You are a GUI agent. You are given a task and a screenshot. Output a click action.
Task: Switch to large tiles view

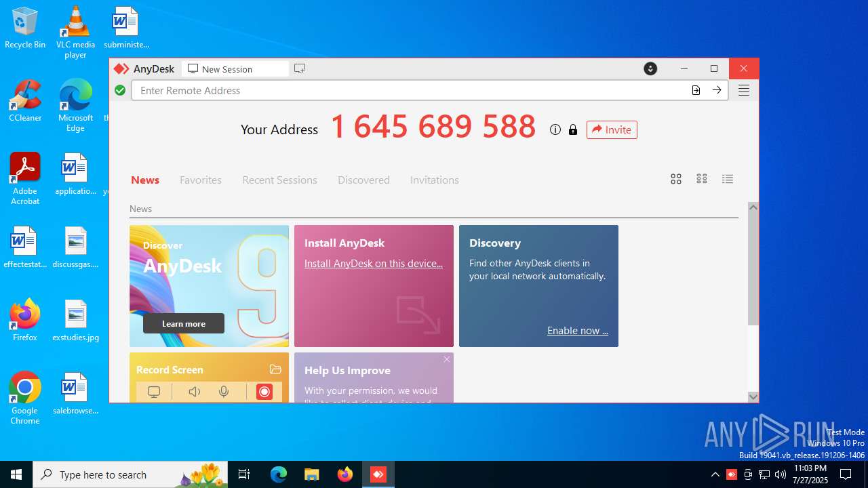click(x=676, y=179)
